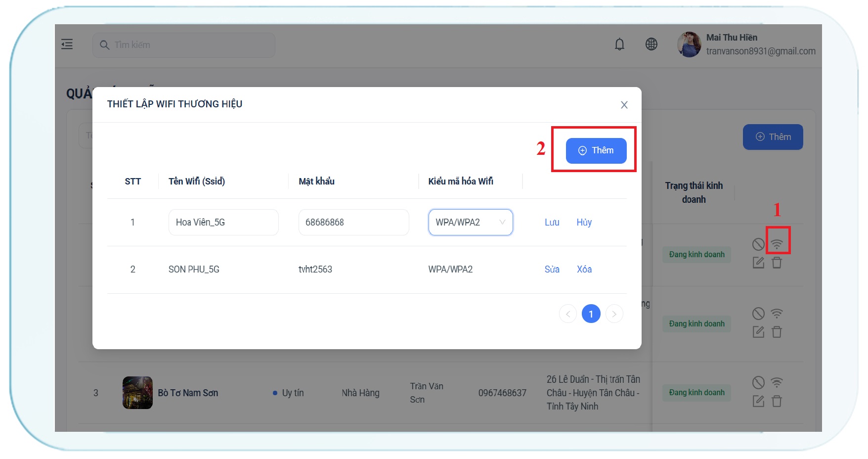Click the sidebar collapse menu icon
The width and height of the screenshot is (868, 459).
(67, 45)
